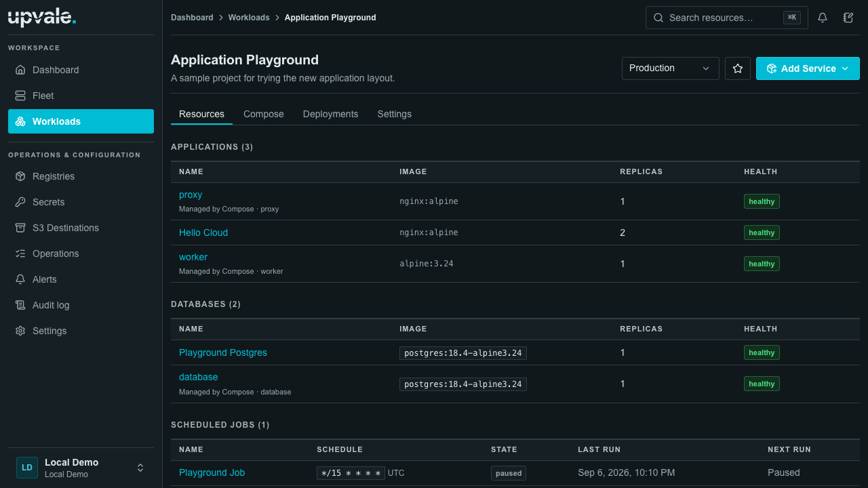Click postgres image tag in Playground Postgres row
Screen dimensions: 868x488
463,353
